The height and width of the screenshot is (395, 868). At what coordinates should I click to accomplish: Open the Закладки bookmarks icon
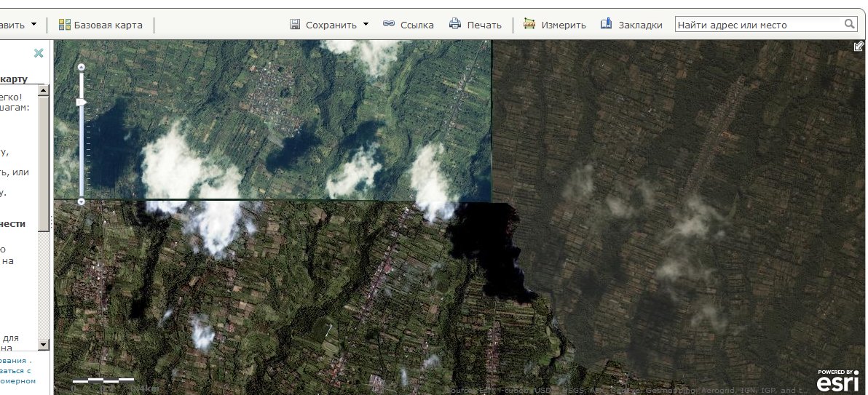[x=606, y=24]
